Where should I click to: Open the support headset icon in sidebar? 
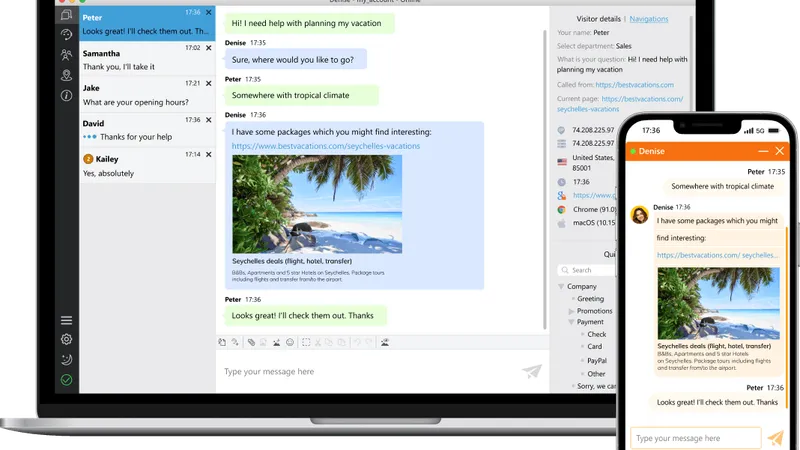click(66, 34)
